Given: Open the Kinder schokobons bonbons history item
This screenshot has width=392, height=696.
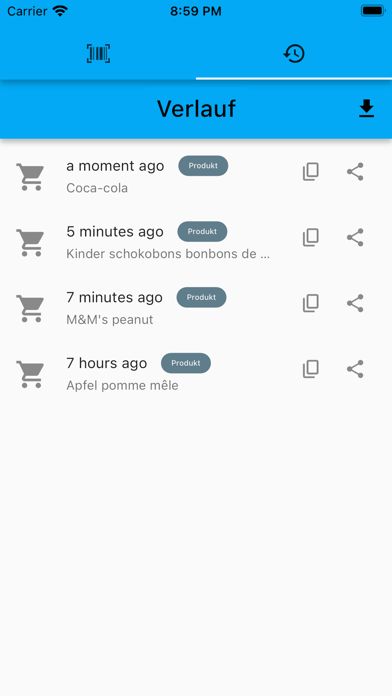Looking at the screenshot, I should (196, 243).
